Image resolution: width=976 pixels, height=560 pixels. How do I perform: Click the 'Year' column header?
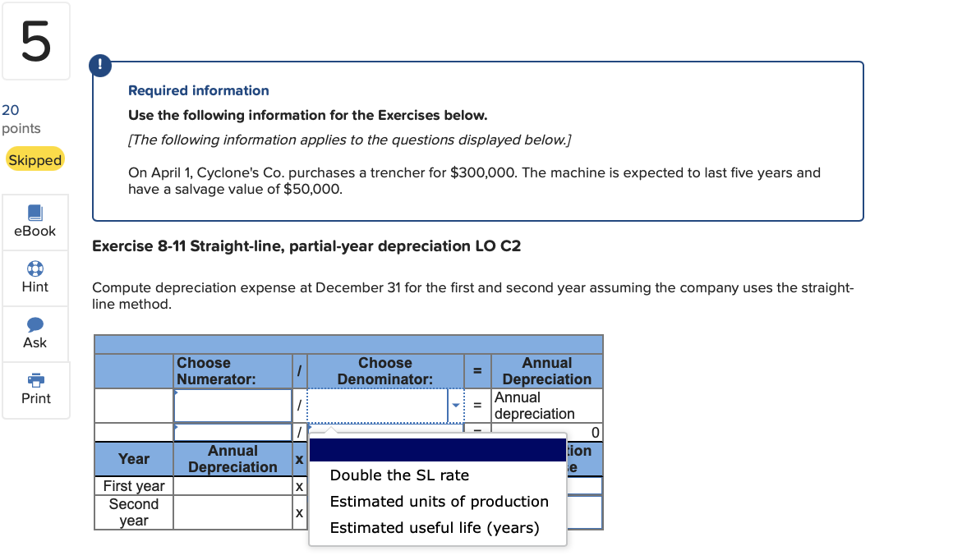pyautogui.click(x=134, y=459)
